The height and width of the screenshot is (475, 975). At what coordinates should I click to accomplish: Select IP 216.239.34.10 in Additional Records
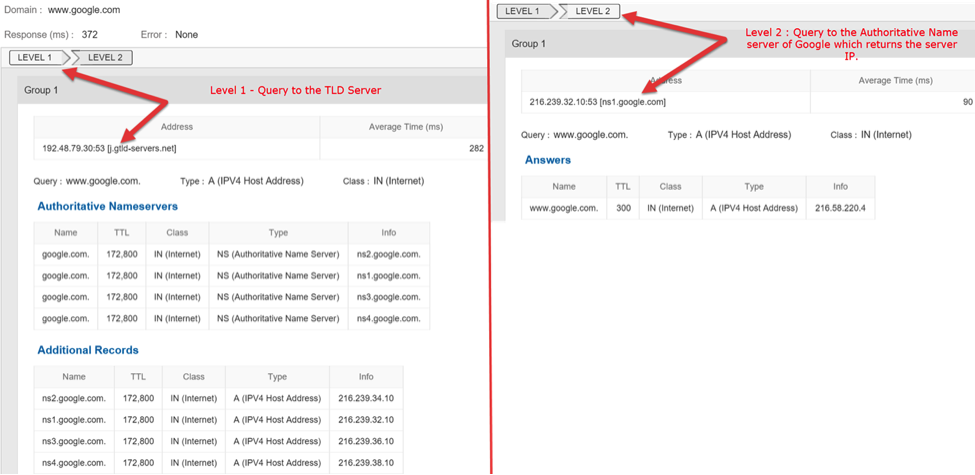[366, 399]
